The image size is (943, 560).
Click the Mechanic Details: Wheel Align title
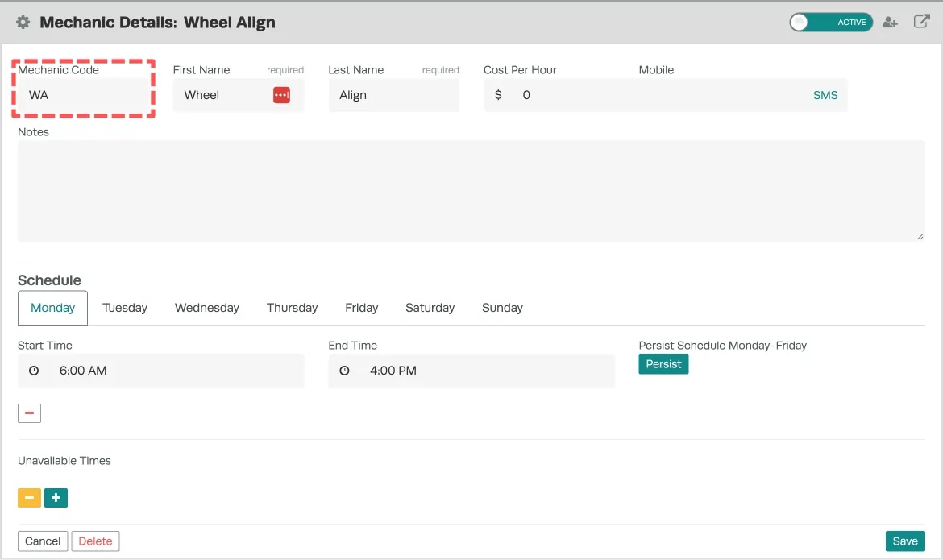click(x=157, y=23)
